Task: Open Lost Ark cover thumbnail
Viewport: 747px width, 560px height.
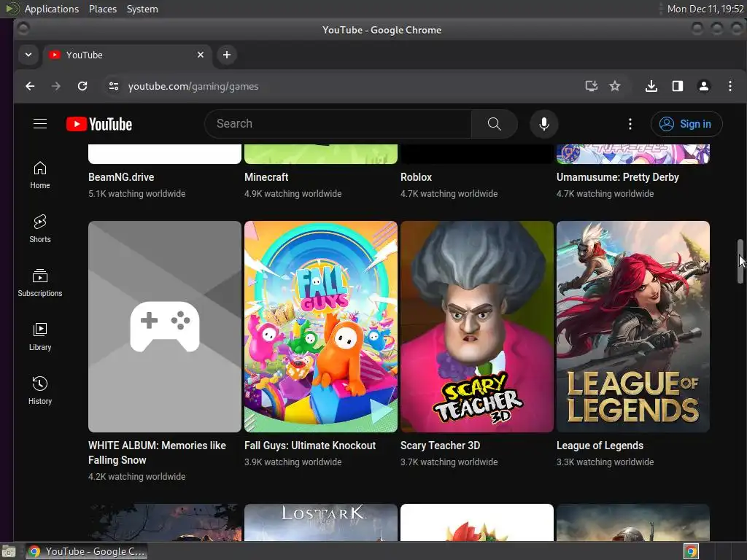Action: click(x=321, y=522)
